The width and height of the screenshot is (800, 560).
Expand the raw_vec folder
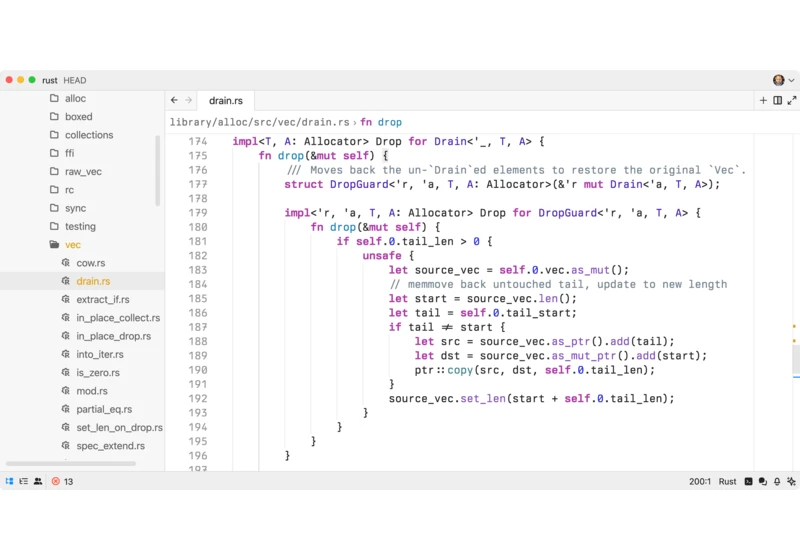pyautogui.click(x=82, y=171)
